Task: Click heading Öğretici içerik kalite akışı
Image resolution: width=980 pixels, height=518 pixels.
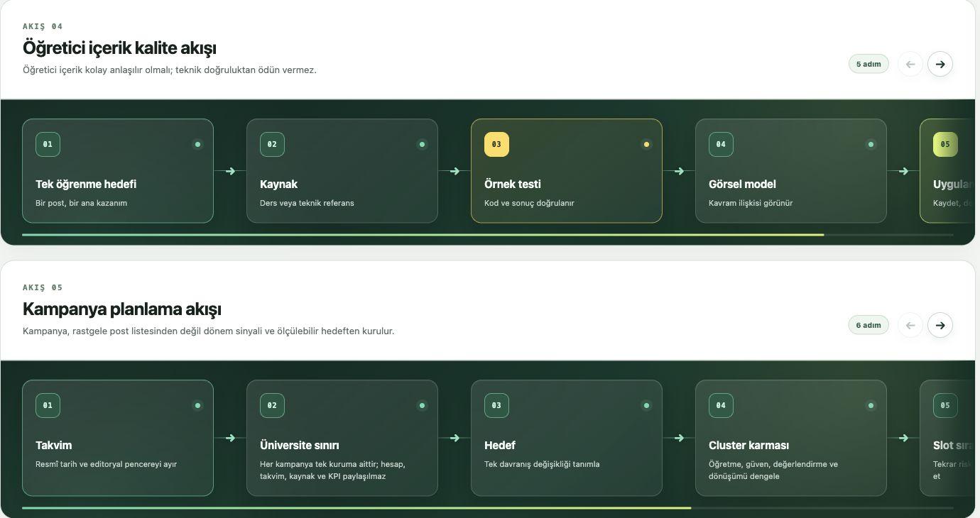Action: point(119,48)
